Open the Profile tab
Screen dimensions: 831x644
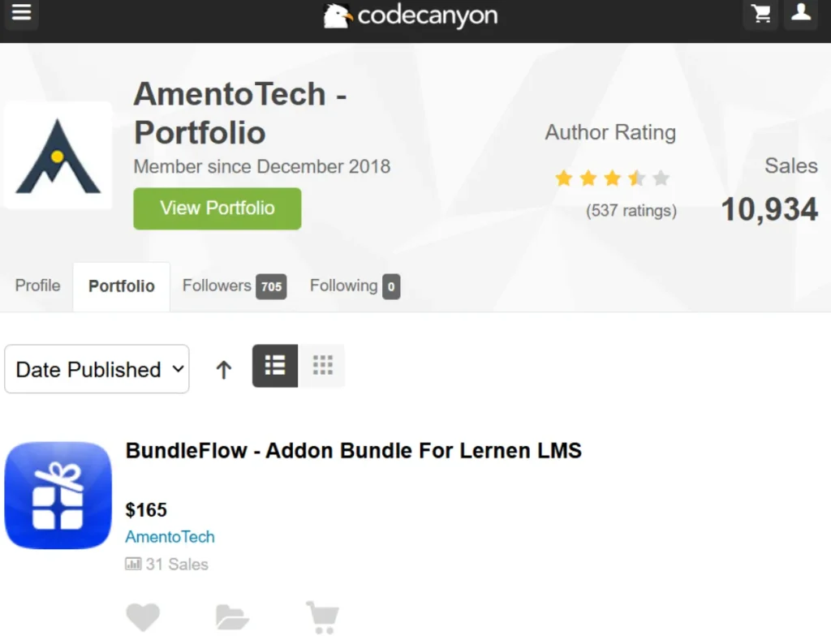(37, 286)
